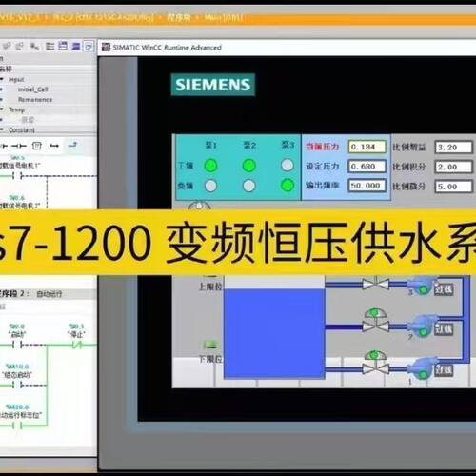This screenshot has height=476, width=476.
Task: Select the Initial_Call row
Action: pos(48,89)
